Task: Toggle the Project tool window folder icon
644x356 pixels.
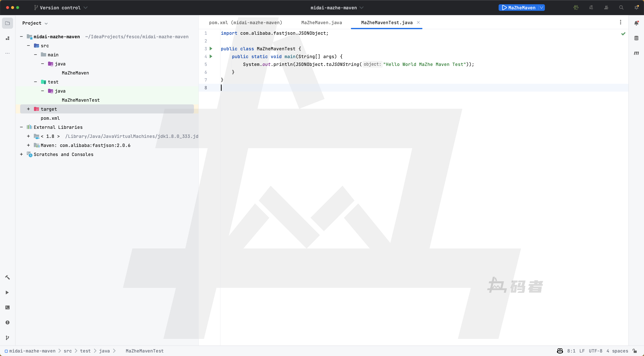Action: (x=8, y=23)
